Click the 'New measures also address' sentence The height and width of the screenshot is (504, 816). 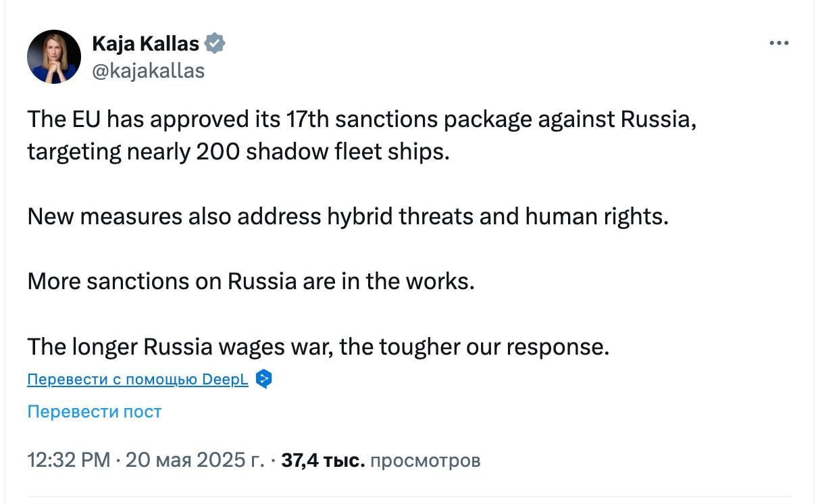click(347, 216)
